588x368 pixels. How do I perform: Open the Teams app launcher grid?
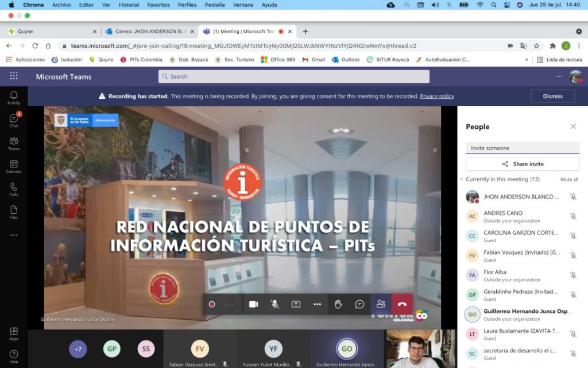click(14, 76)
